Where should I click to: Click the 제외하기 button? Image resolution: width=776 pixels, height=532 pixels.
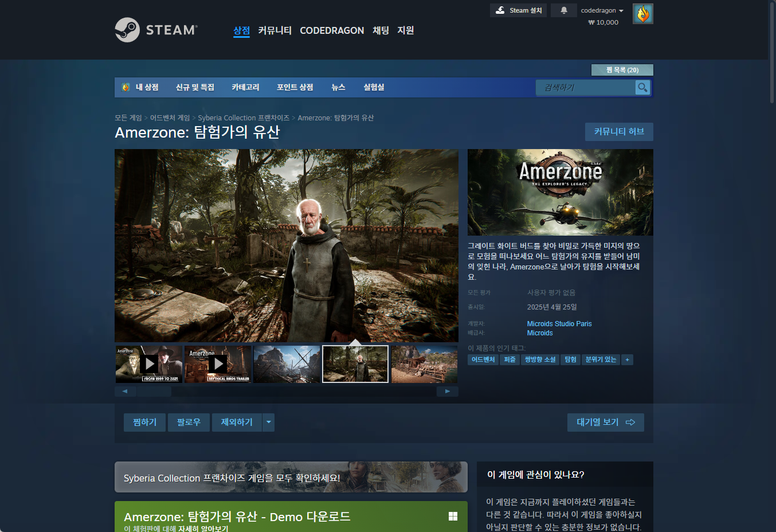pos(237,423)
